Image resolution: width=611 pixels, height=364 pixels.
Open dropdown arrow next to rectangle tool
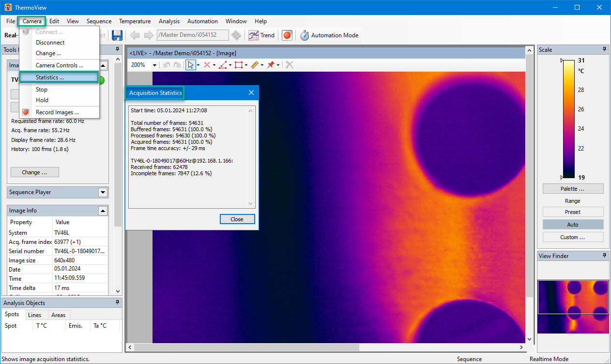(246, 65)
